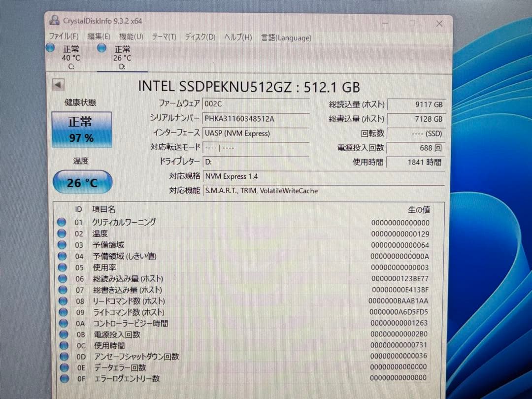Click raw value 0000000A6D5FD5
Screen dimensions: 532x399
coord(399,312)
